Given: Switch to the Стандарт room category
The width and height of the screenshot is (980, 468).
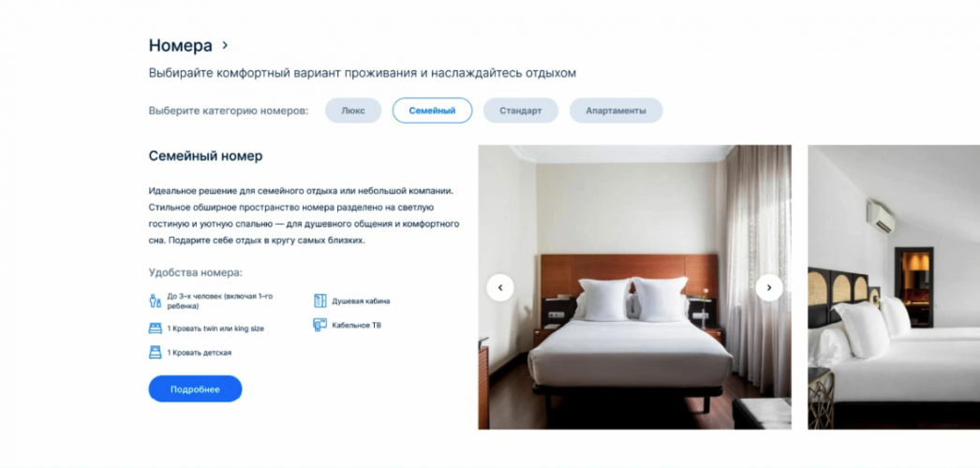Looking at the screenshot, I should click(x=521, y=110).
